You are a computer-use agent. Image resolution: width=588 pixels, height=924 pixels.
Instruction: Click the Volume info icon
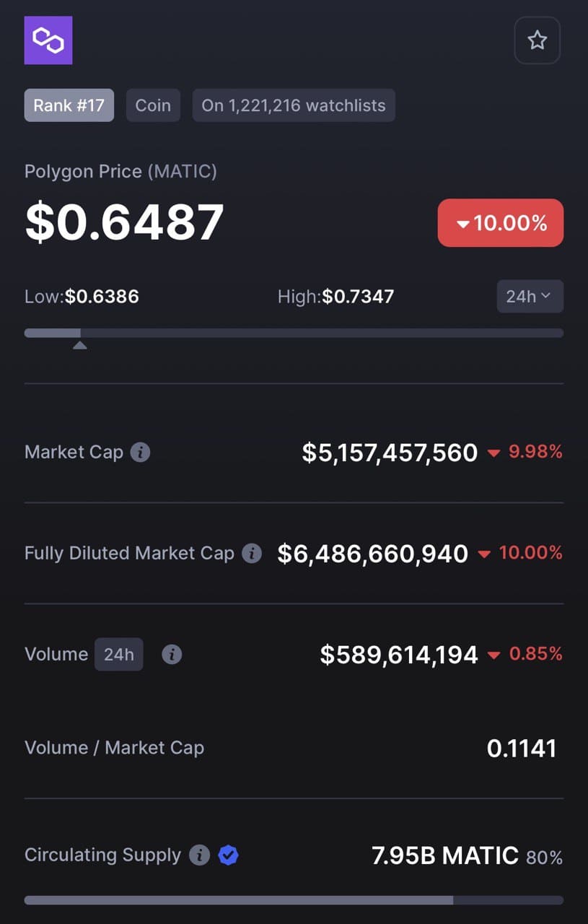tap(171, 655)
